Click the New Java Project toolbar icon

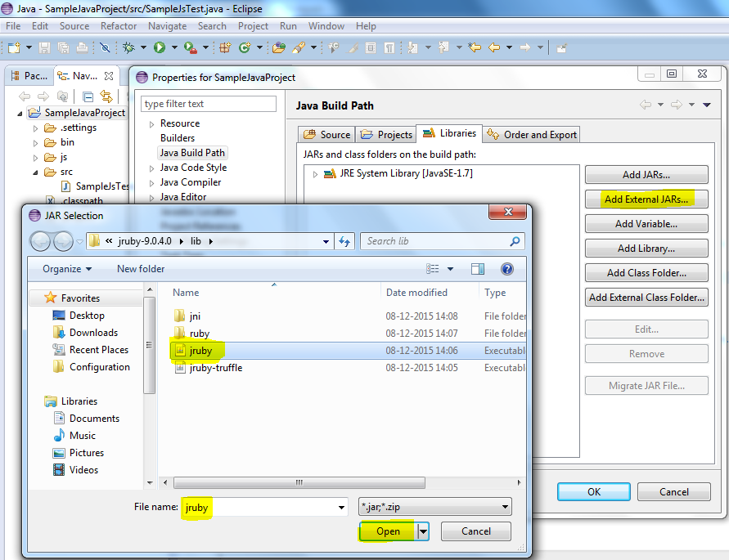coord(14,47)
